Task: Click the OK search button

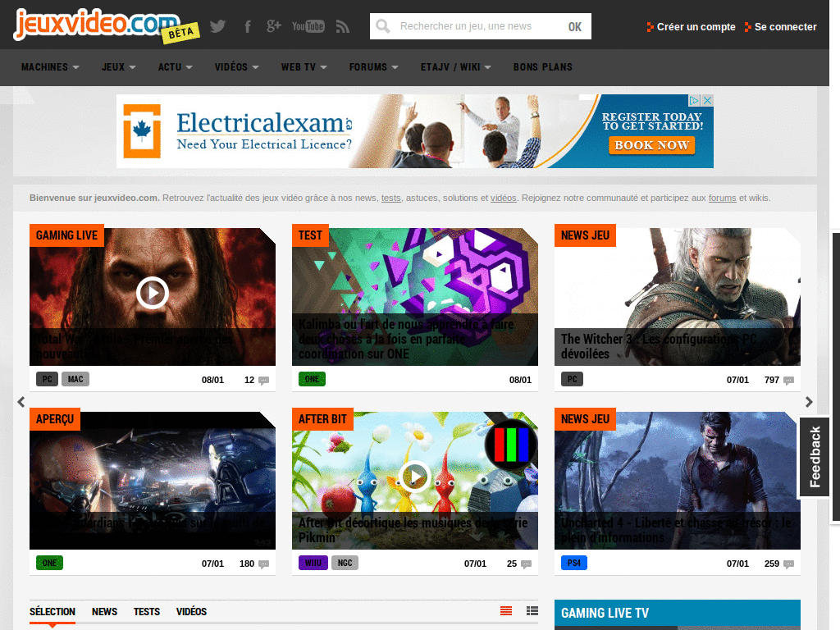Action: pyautogui.click(x=575, y=26)
